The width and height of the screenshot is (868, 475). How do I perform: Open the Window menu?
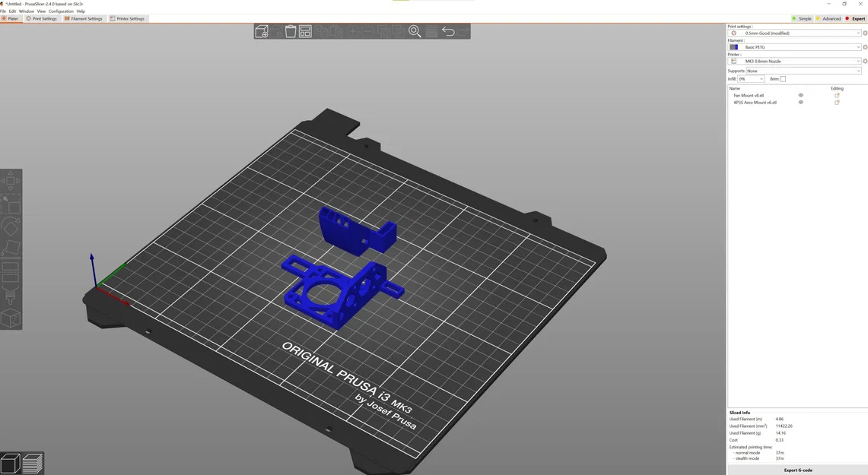coord(26,11)
